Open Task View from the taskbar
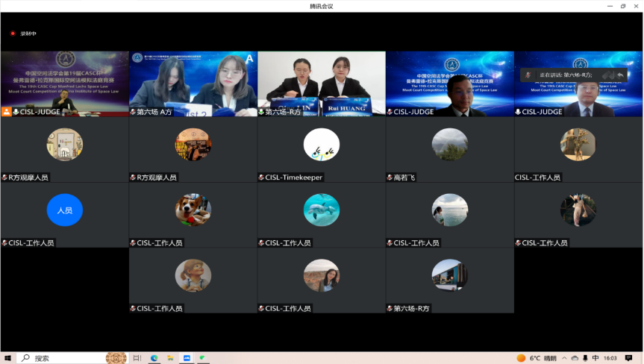This screenshot has width=644, height=364. tap(137, 358)
